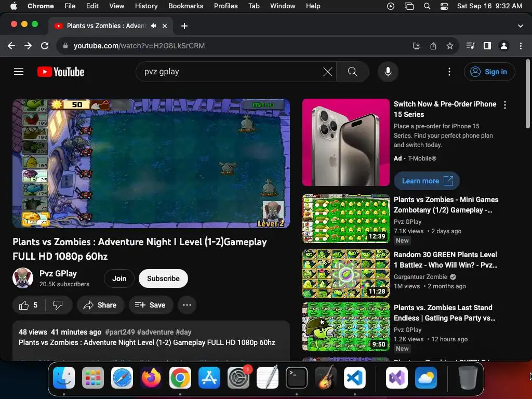
Task: Open the History menu
Action: (x=146, y=6)
